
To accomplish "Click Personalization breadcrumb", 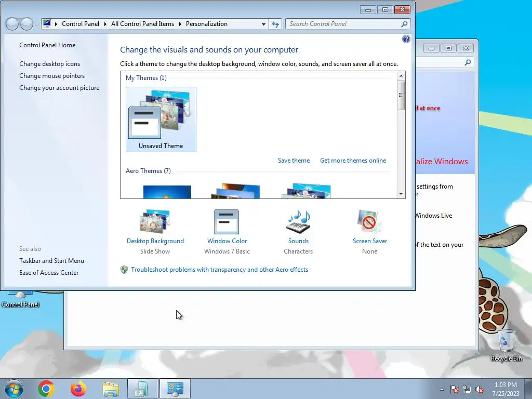I will tap(207, 24).
